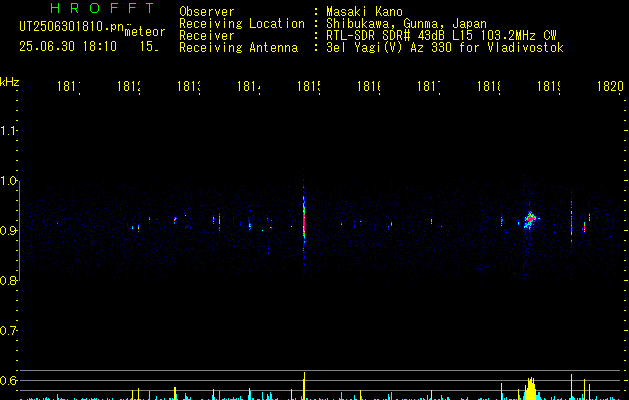Screen dimensions: 629x400
Task: Click the 1.1 frequency axis label
Action: (8, 131)
